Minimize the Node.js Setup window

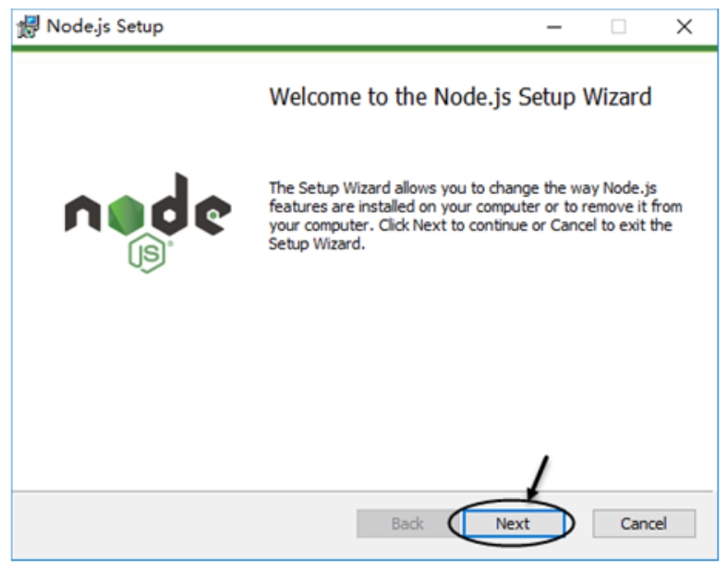tap(554, 27)
